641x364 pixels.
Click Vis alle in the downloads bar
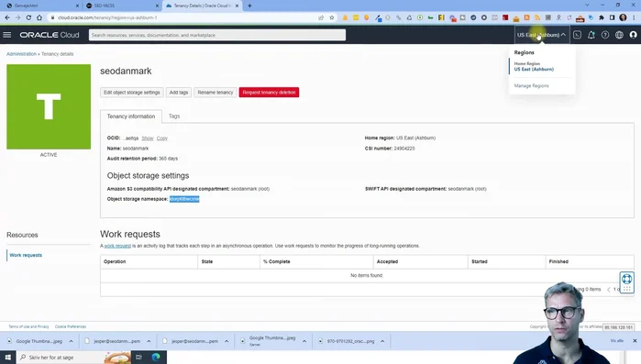pos(616,341)
